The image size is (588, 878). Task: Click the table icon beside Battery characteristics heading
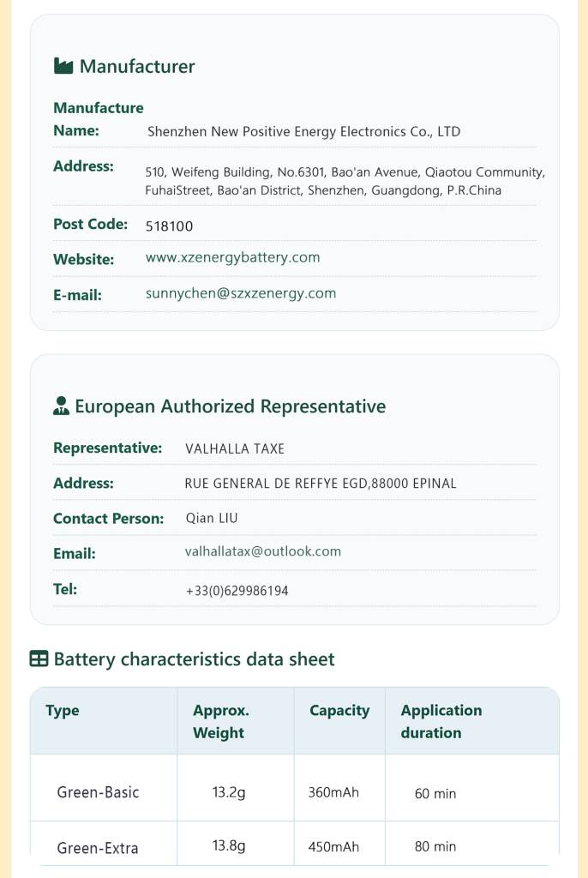[39, 659]
